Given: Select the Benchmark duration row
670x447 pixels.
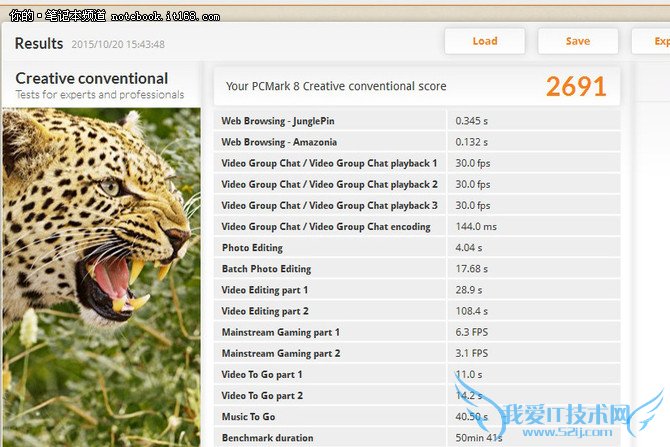Looking at the screenshot, I should [x=417, y=438].
